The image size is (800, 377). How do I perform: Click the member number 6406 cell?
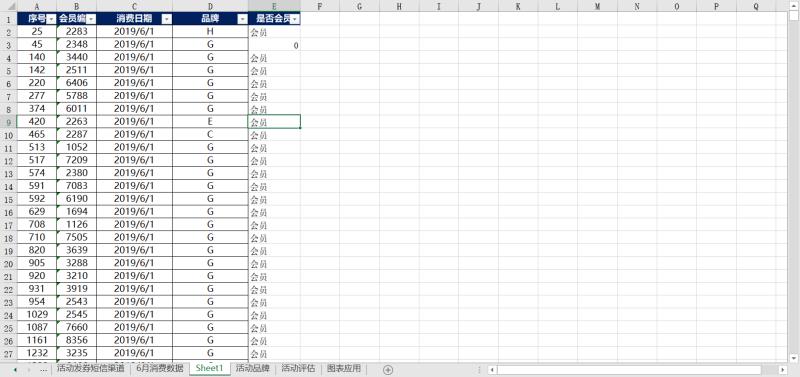point(77,83)
